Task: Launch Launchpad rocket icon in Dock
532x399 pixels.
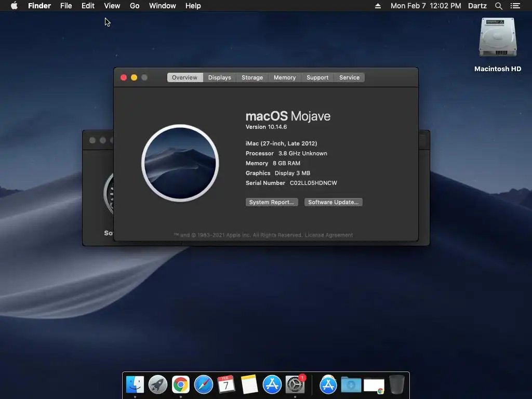Action: [x=158, y=384]
